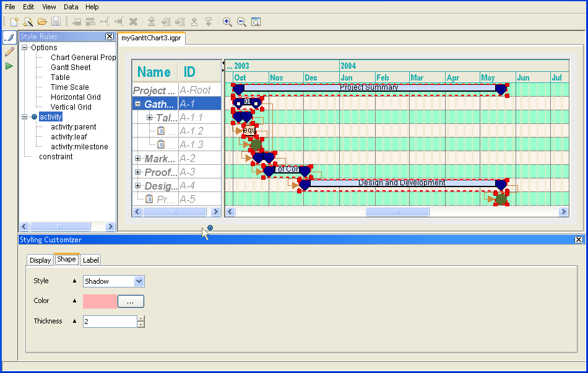This screenshot has height=373, width=588.
Task: Select the pencil edit mode icon
Action: coord(9,51)
